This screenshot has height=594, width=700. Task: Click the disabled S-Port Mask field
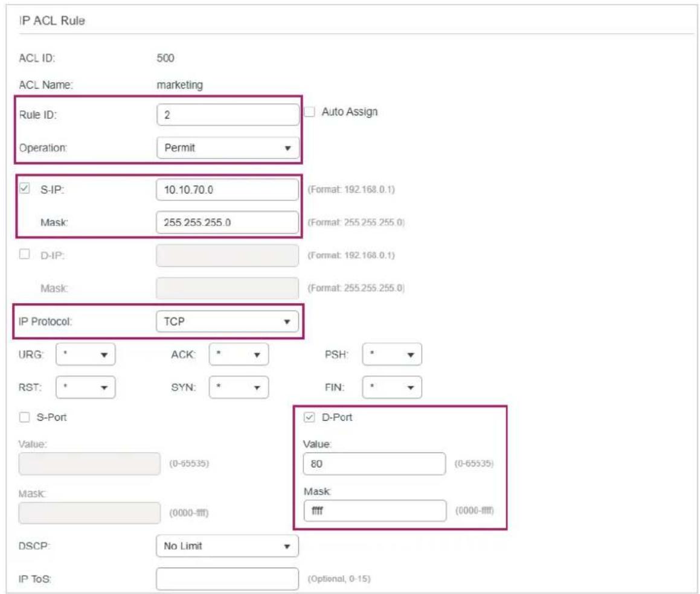coord(89,513)
